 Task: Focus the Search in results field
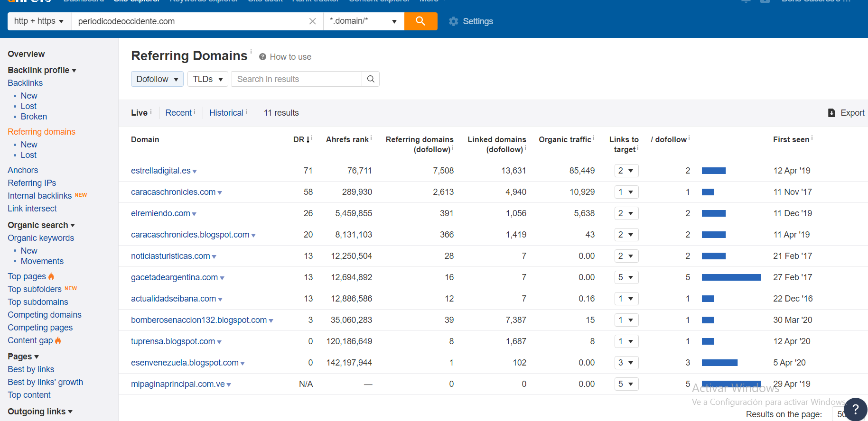click(297, 79)
